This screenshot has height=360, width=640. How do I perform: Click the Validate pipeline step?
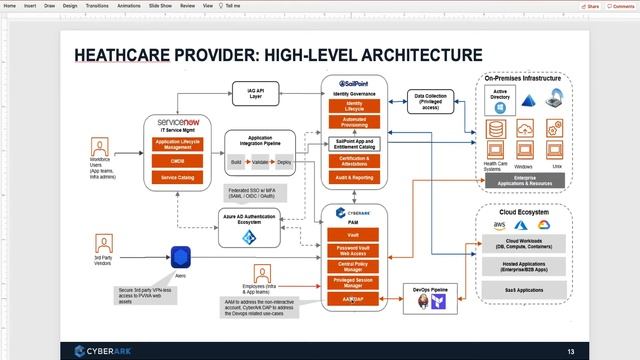(260, 162)
